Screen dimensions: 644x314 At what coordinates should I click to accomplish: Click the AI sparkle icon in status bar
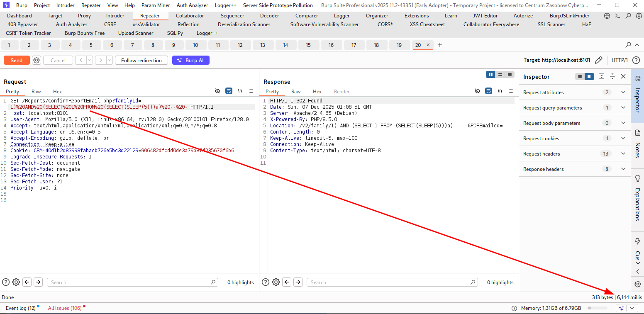pos(621,308)
